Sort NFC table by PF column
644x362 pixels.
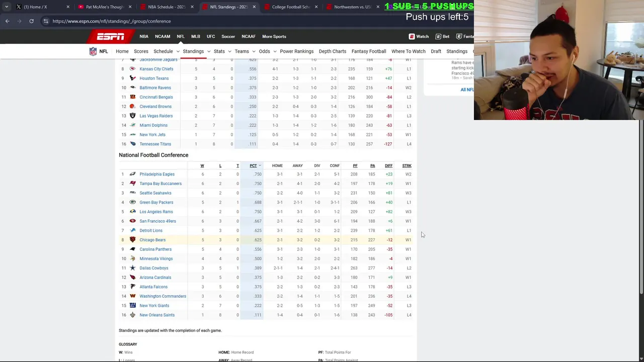tap(355, 166)
